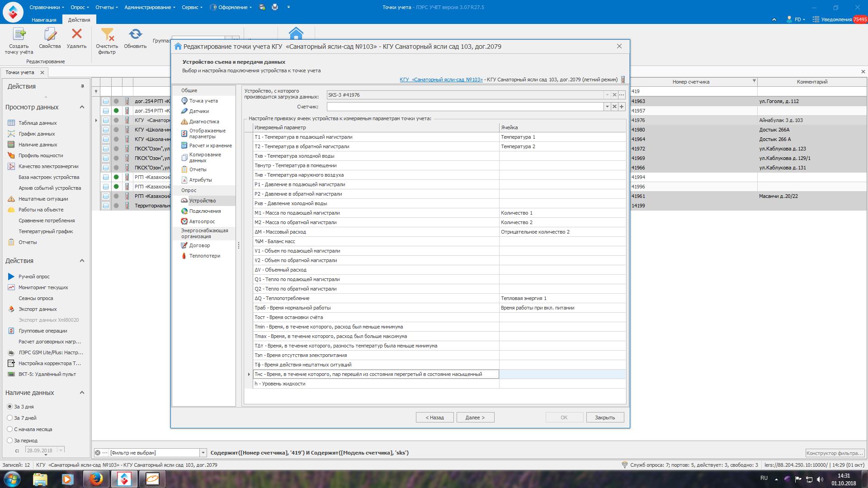Clear device field with X button
This screenshot has height=488, width=868.
[614, 95]
